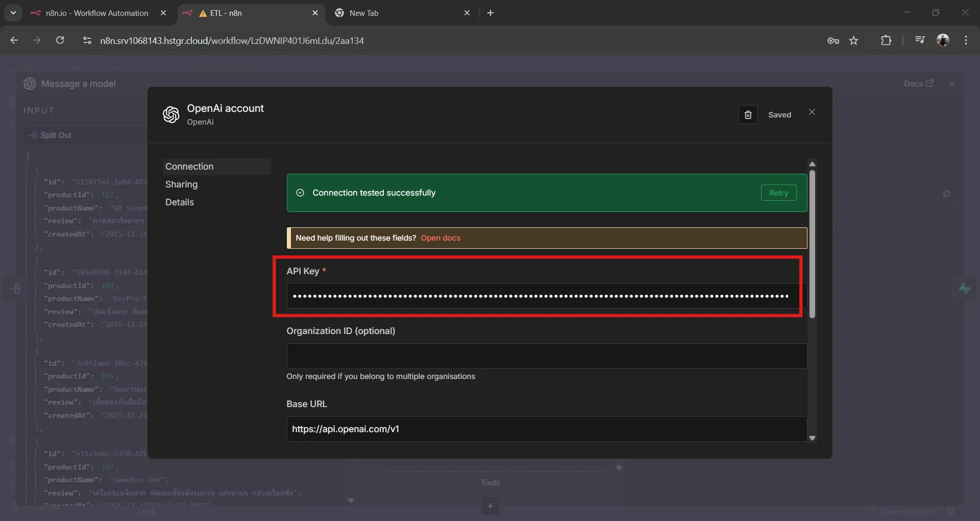Add a tool with the plus button

[489, 506]
